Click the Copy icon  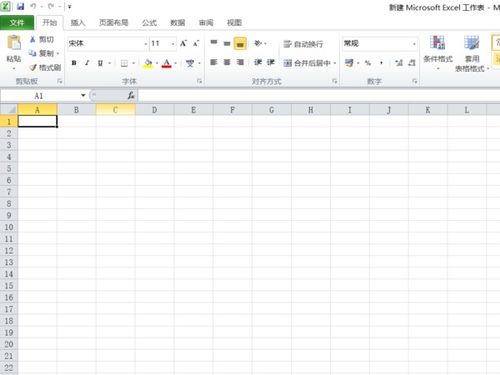coord(33,53)
